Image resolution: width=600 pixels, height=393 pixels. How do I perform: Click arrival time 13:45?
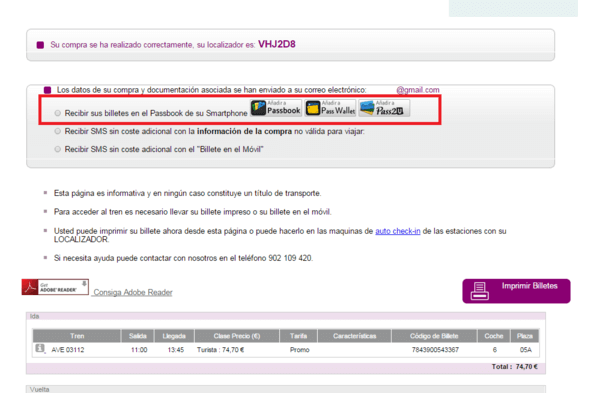tap(176, 350)
